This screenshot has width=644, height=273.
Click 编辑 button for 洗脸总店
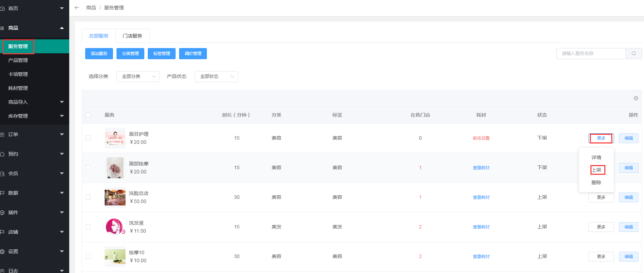[629, 197]
